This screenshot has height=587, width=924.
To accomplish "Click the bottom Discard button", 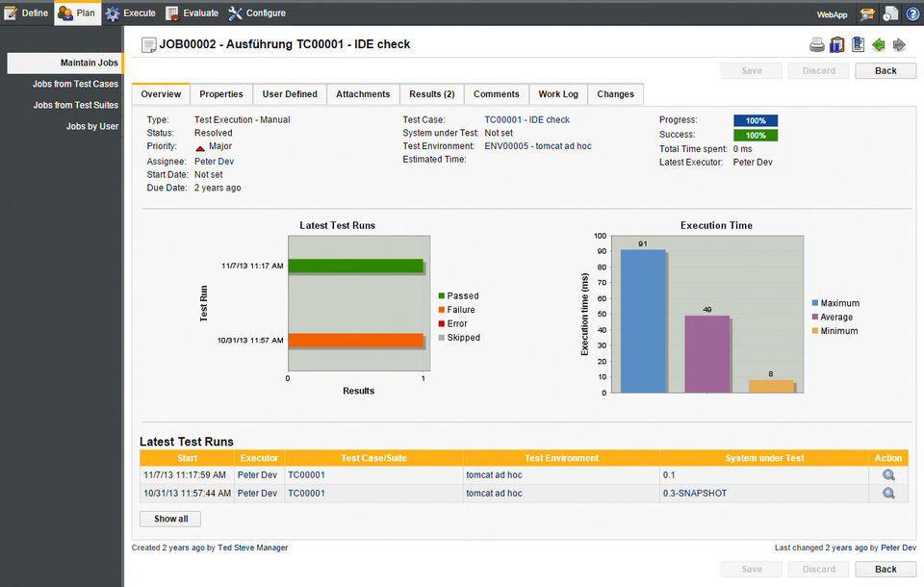I will 818,570.
